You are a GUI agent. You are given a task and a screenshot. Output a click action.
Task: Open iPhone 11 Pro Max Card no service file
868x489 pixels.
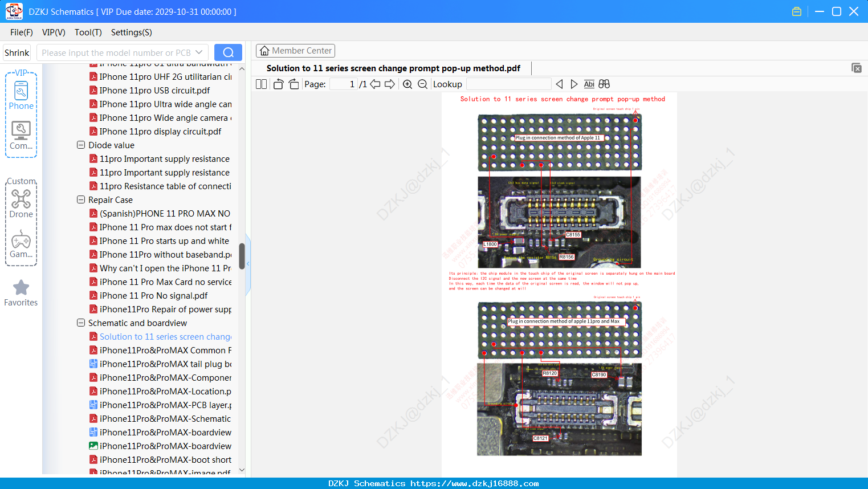[165, 282]
